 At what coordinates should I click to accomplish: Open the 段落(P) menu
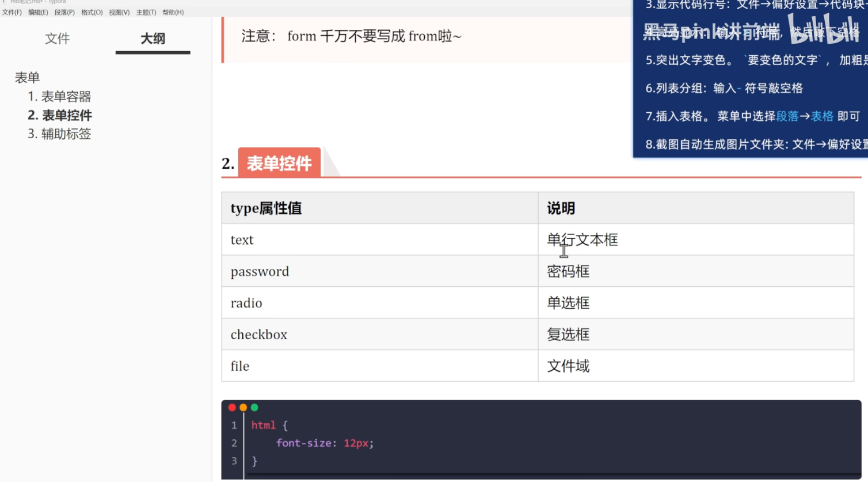pos(64,12)
